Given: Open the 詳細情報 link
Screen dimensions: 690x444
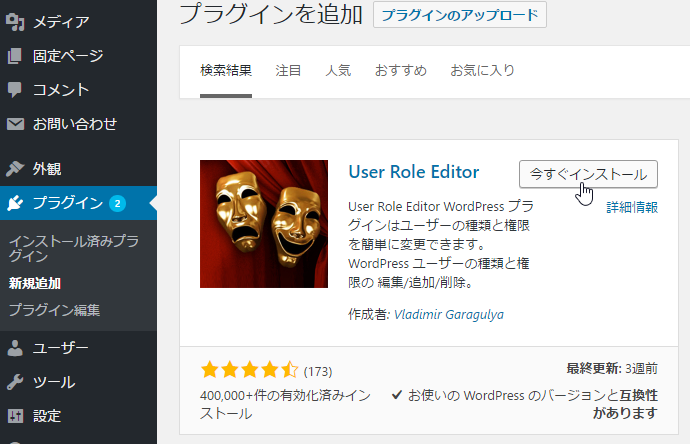Looking at the screenshot, I should [x=632, y=207].
